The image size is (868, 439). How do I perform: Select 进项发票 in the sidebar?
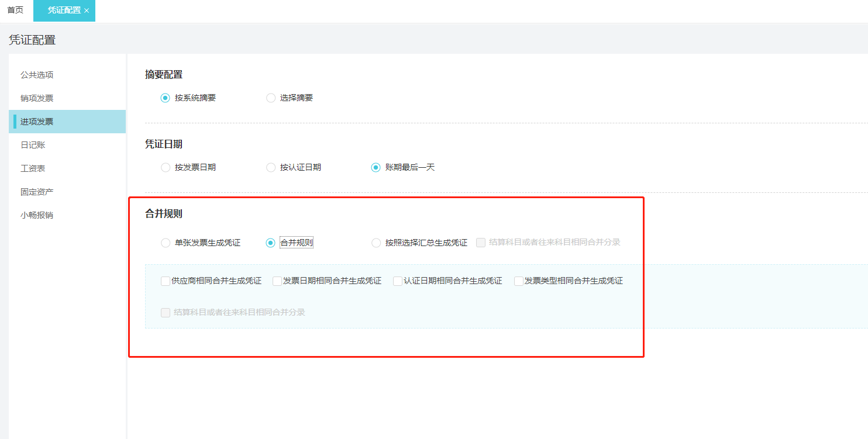click(67, 122)
